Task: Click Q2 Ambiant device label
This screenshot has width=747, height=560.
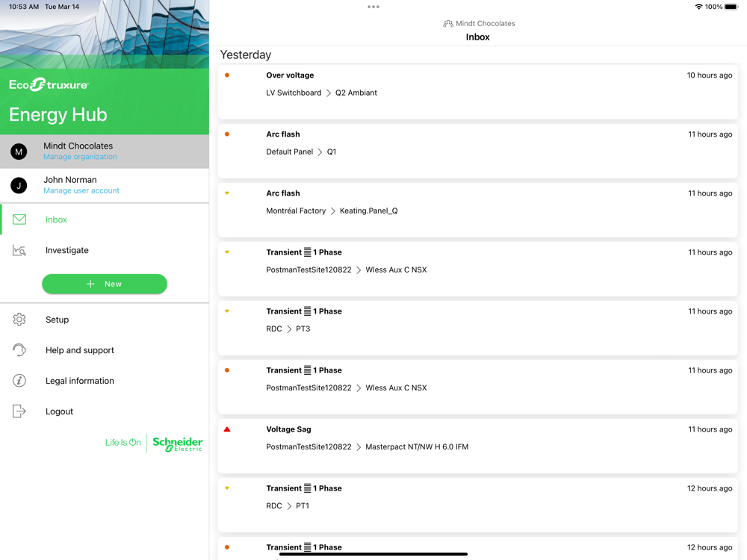Action: 356,93
